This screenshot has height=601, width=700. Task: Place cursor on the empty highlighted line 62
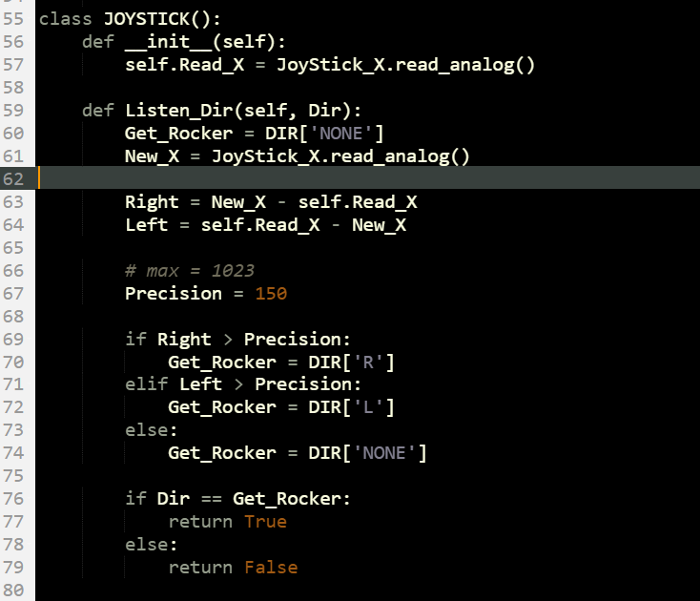pyautogui.click(x=286, y=178)
